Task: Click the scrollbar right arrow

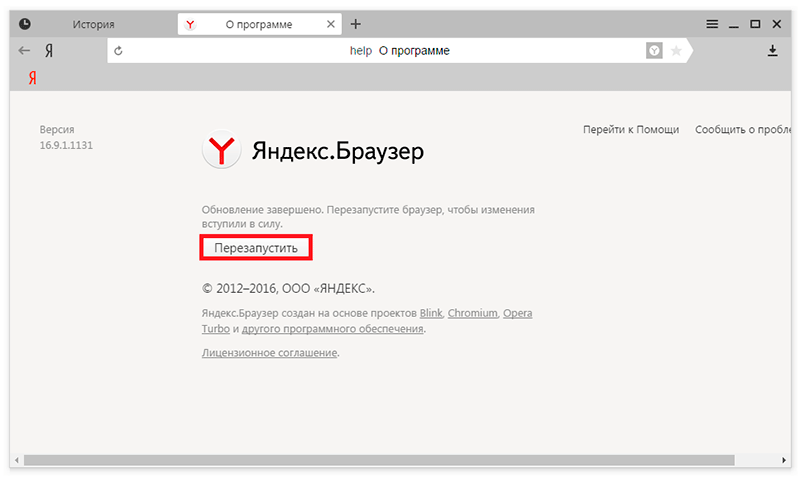Action: pos(784,460)
